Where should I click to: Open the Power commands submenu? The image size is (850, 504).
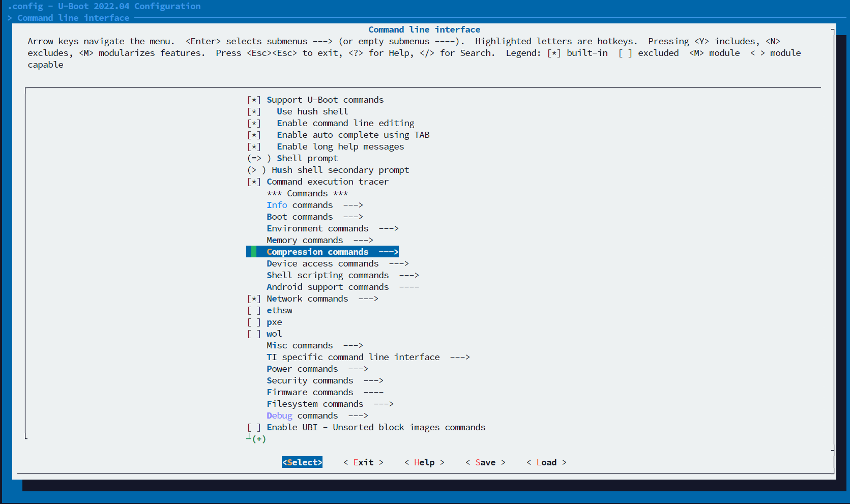317,369
